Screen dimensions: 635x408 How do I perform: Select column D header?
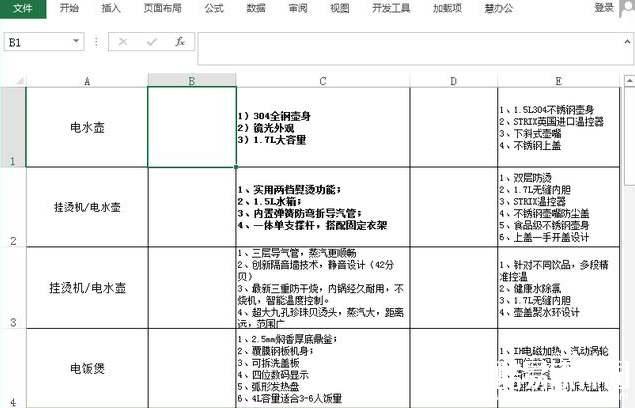click(454, 81)
